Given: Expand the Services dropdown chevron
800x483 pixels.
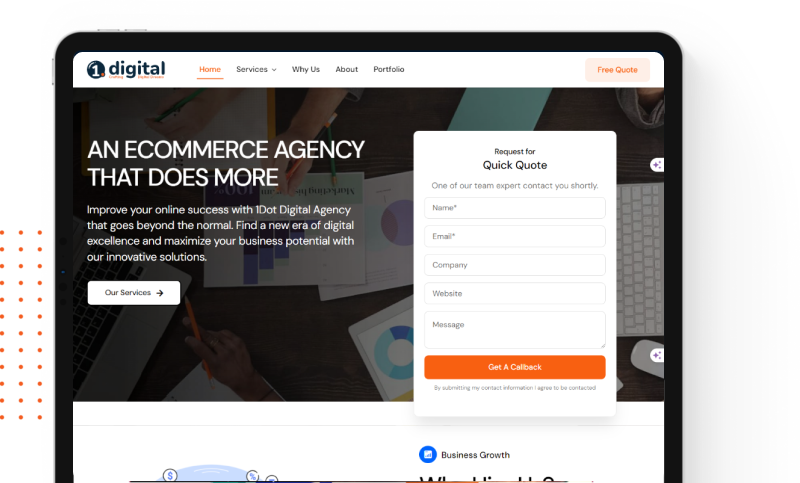Looking at the screenshot, I should [274, 70].
